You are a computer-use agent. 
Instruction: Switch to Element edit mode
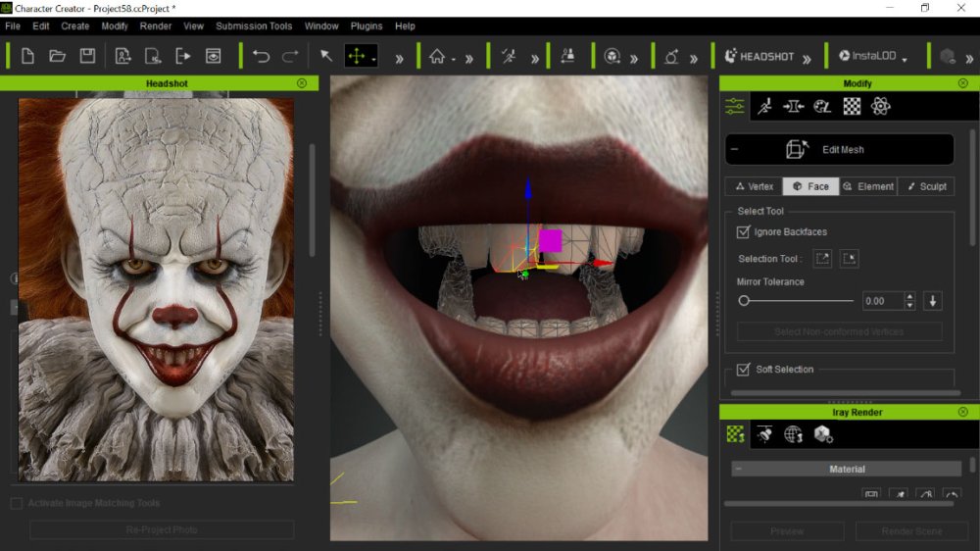(868, 186)
